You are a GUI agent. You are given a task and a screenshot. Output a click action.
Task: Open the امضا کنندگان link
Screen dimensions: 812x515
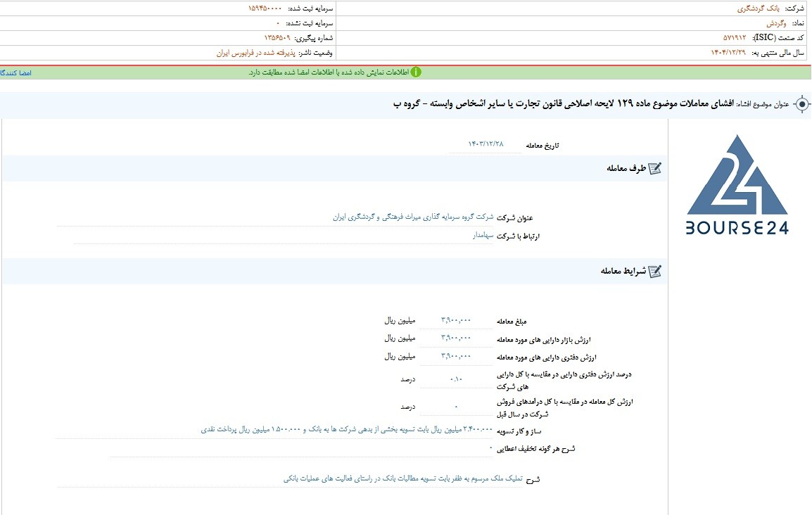coord(15,73)
